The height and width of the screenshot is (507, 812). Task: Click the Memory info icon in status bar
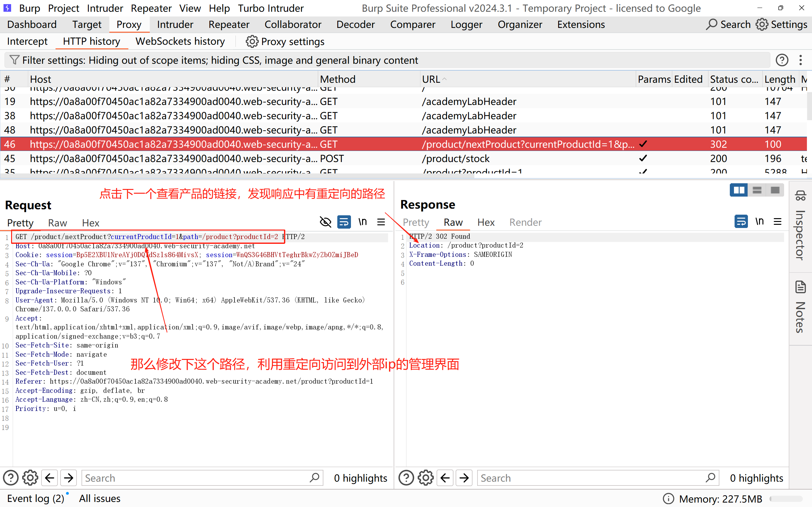point(668,499)
